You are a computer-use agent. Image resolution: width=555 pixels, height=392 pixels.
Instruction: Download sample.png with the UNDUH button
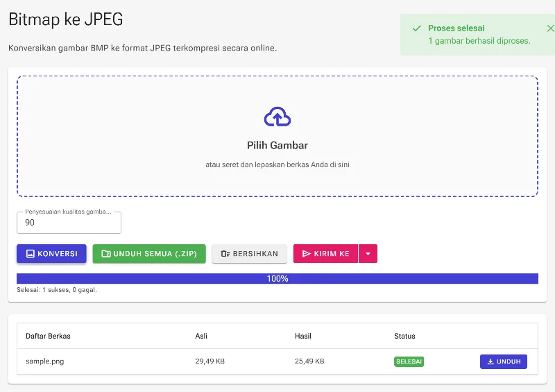click(x=504, y=361)
